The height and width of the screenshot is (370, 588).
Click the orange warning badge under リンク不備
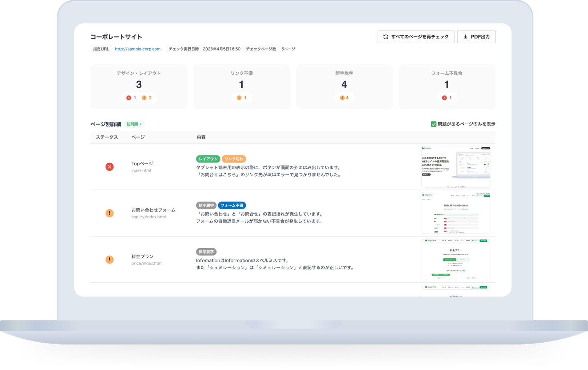coord(241,97)
